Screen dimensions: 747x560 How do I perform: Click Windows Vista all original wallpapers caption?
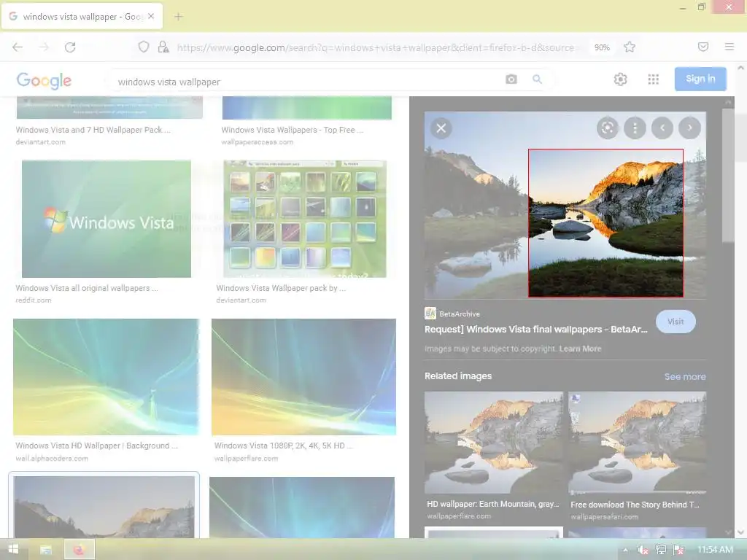click(87, 288)
